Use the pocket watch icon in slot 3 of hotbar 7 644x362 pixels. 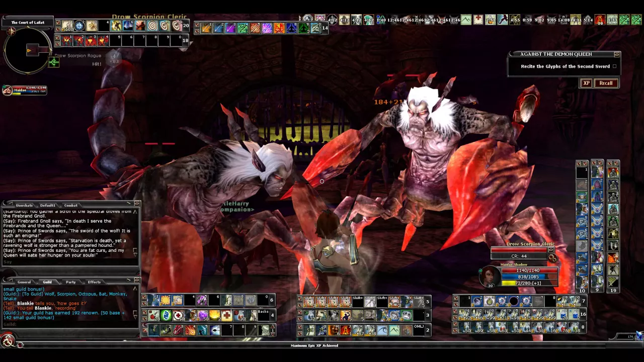click(489, 301)
